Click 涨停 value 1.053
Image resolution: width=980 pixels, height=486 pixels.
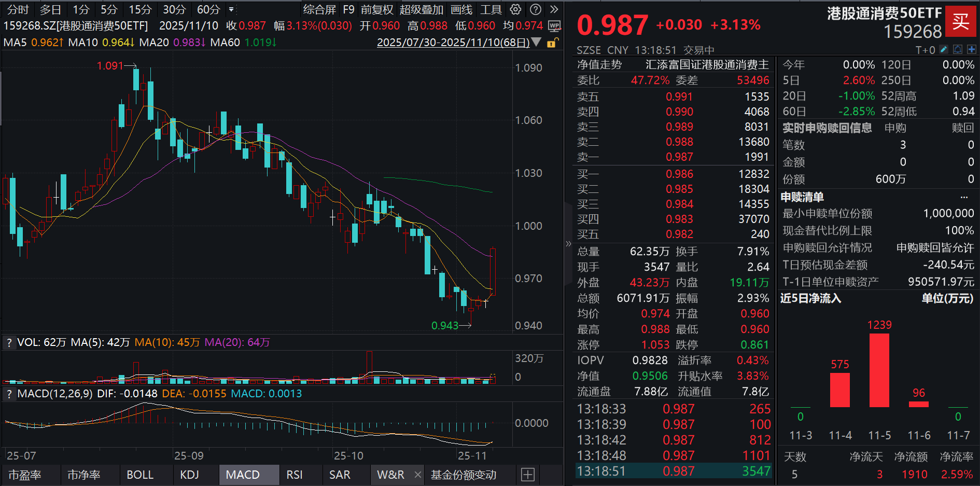tap(655, 345)
